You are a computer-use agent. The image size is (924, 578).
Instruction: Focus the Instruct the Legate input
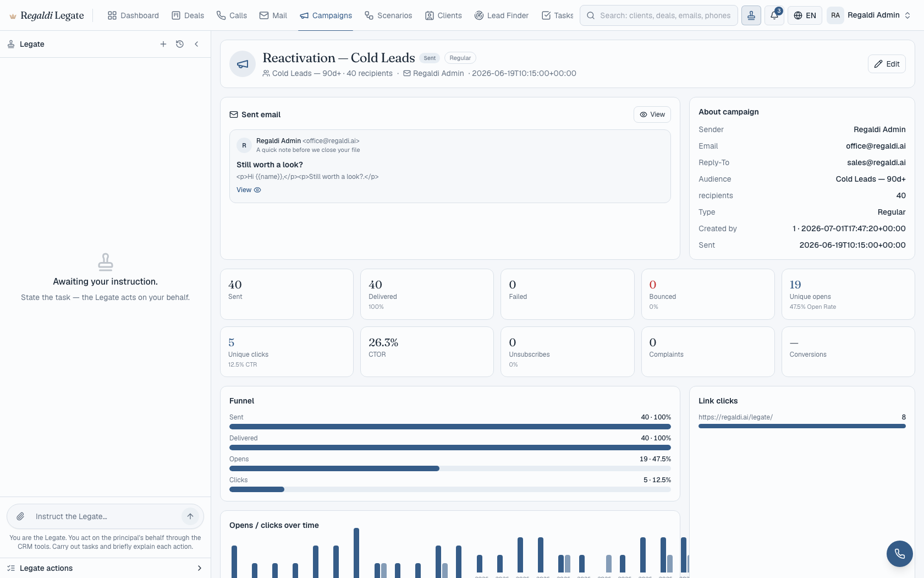click(x=105, y=516)
